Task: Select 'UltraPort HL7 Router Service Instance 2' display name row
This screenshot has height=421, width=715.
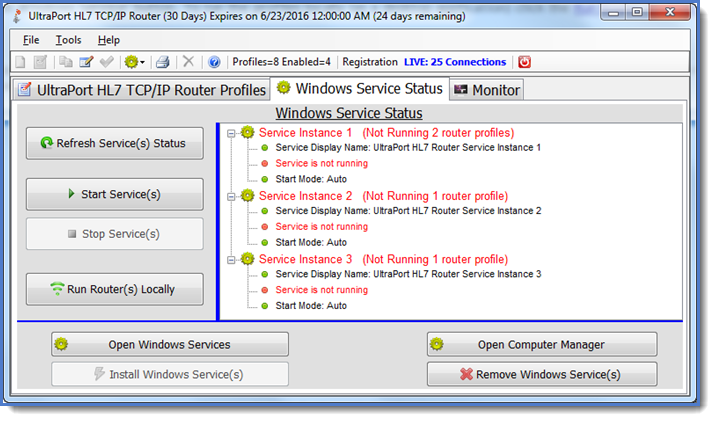Action: pyautogui.click(x=408, y=211)
